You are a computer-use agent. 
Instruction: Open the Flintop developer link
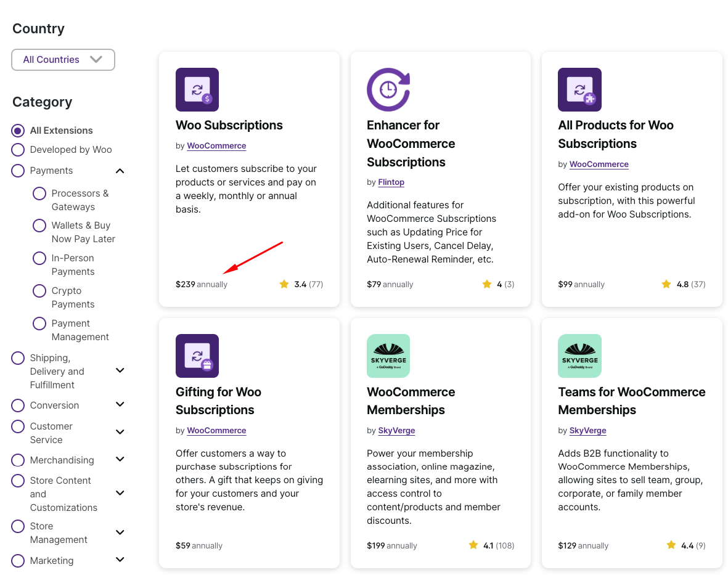coord(391,182)
